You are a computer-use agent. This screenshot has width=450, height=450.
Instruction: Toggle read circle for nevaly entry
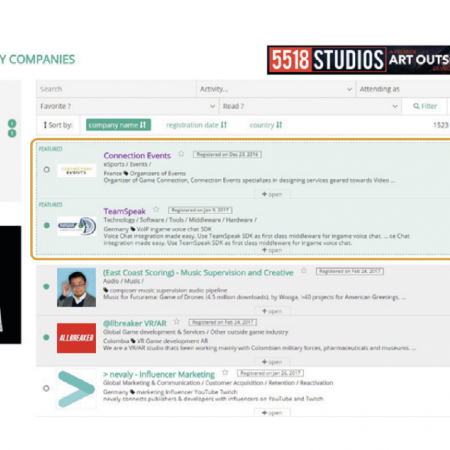(x=46, y=388)
